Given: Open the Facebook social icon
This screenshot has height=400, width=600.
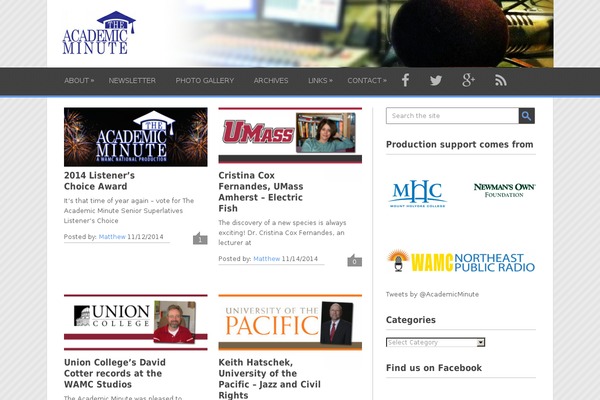Looking at the screenshot, I should [x=406, y=80].
